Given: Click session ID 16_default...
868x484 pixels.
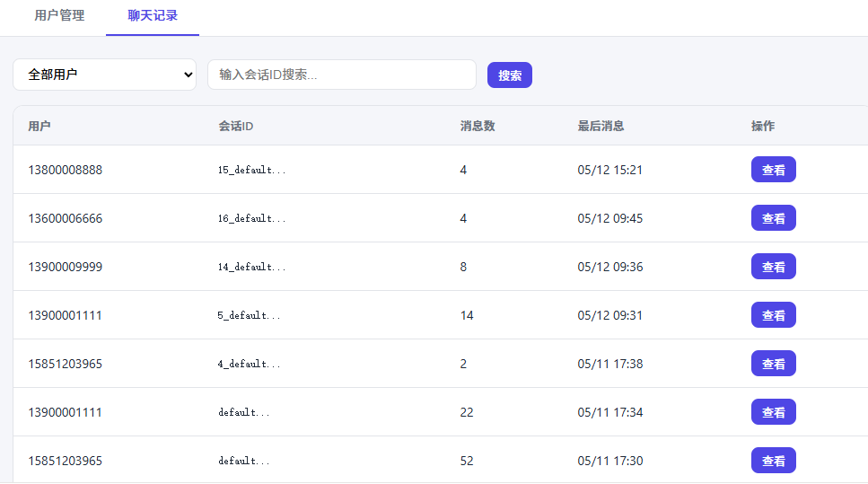Looking at the screenshot, I should [252, 218].
